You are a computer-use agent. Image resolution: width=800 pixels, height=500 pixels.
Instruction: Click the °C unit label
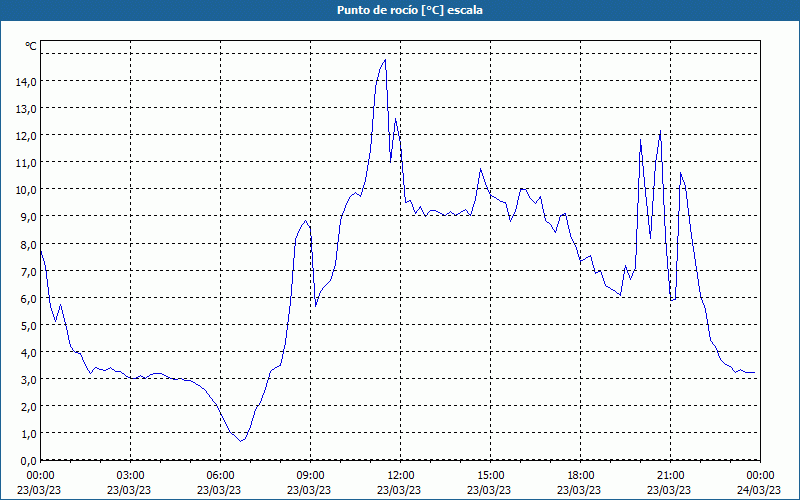click(x=31, y=46)
